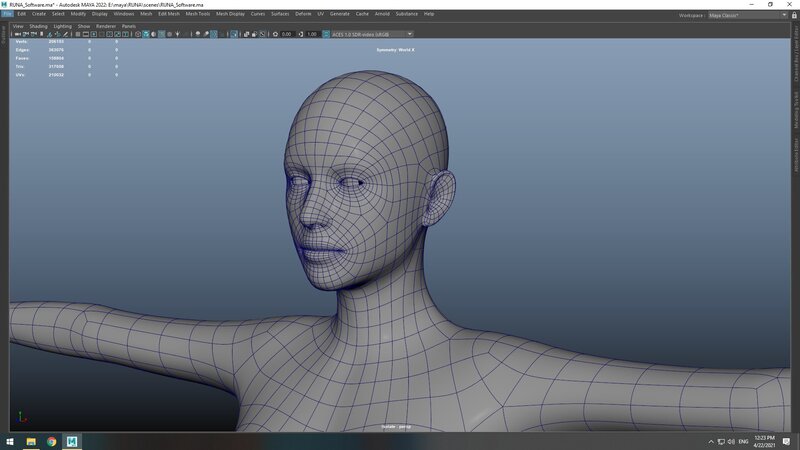Click the exposure value field showing 0.00

click(x=286, y=34)
